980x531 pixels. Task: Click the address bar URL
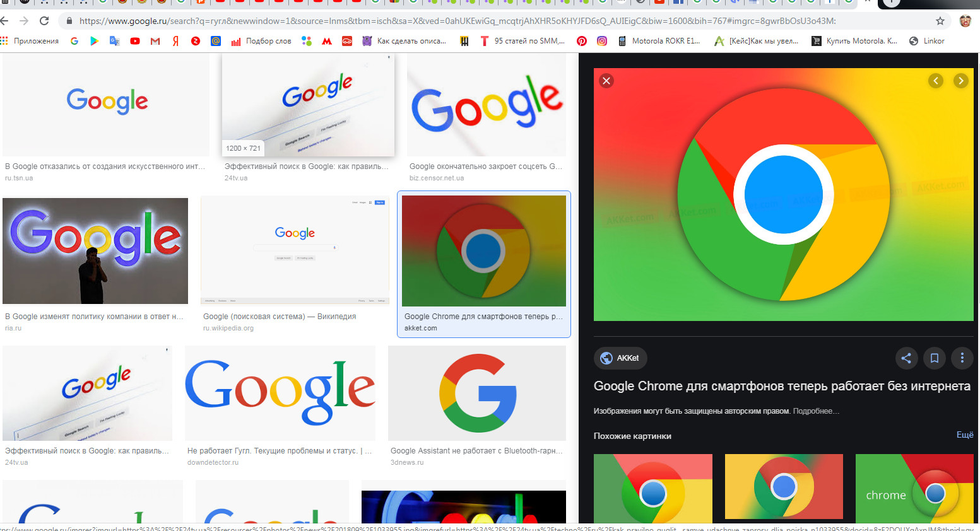tap(458, 21)
